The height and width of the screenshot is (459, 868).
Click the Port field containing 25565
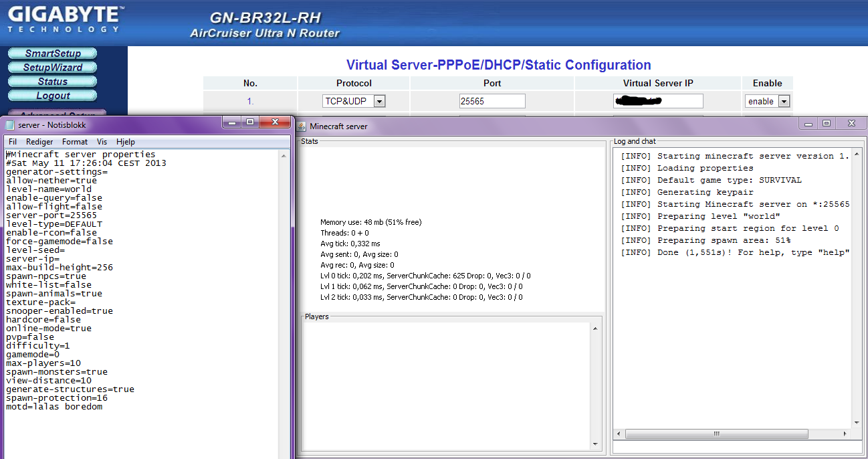tap(492, 101)
